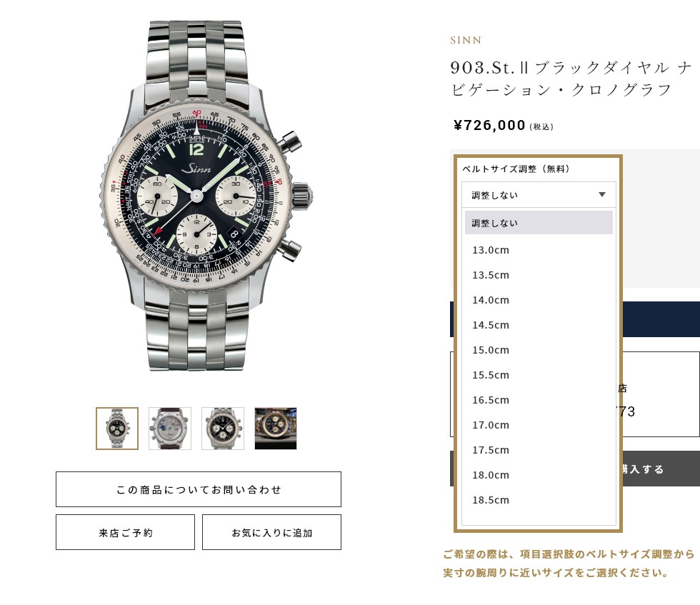View third thumbnail of watch closeup
The width and height of the screenshot is (700, 605).
coord(223,428)
